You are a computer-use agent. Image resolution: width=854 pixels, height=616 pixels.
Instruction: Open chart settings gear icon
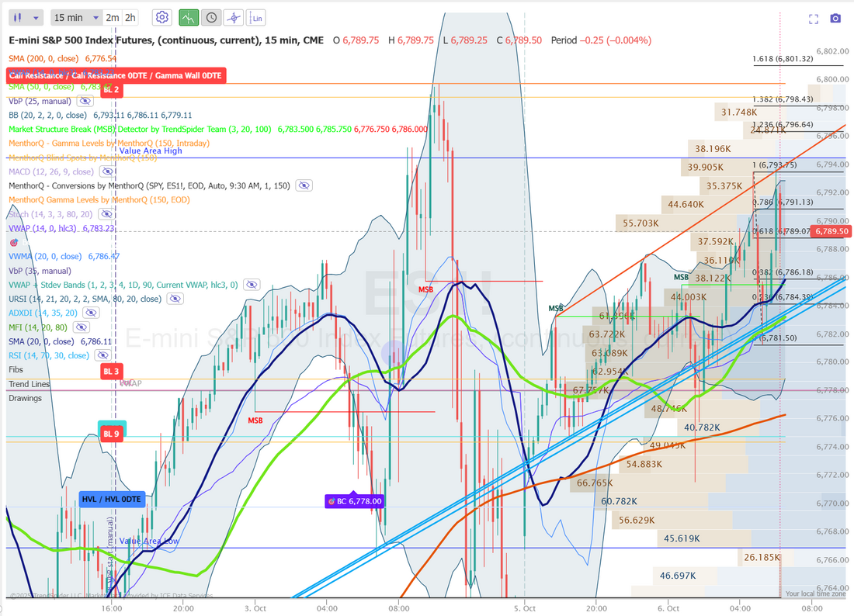tap(162, 17)
